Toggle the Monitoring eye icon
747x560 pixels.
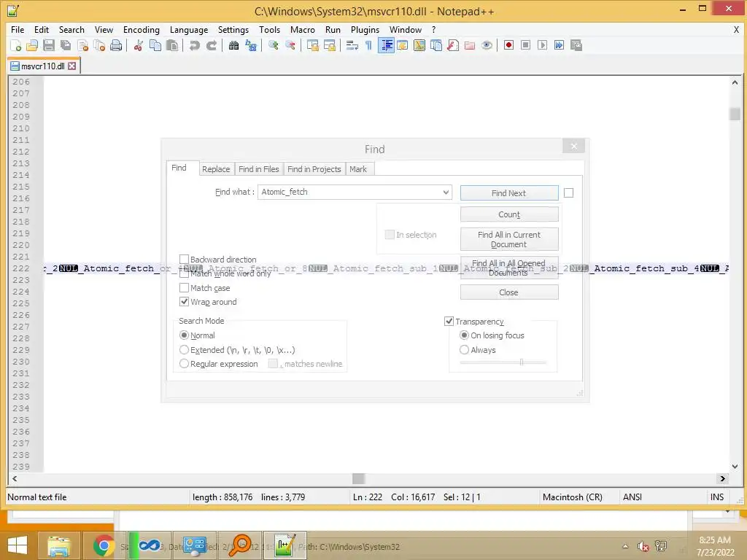coord(487,46)
